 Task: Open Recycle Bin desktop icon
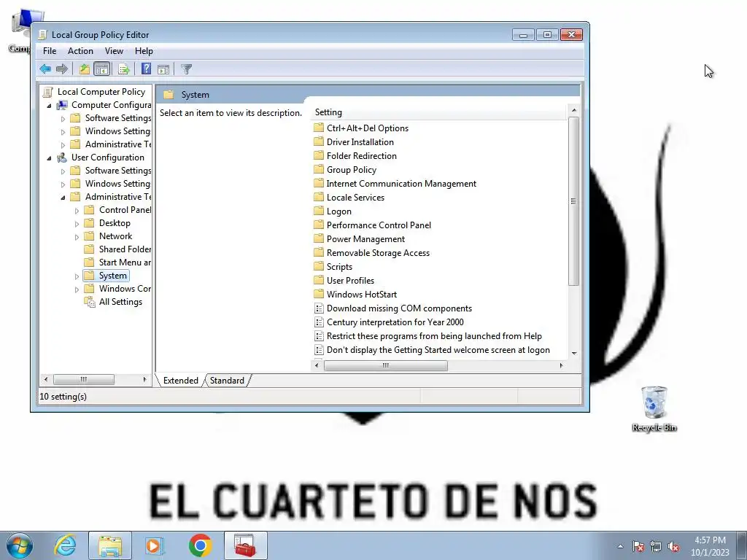click(x=654, y=408)
